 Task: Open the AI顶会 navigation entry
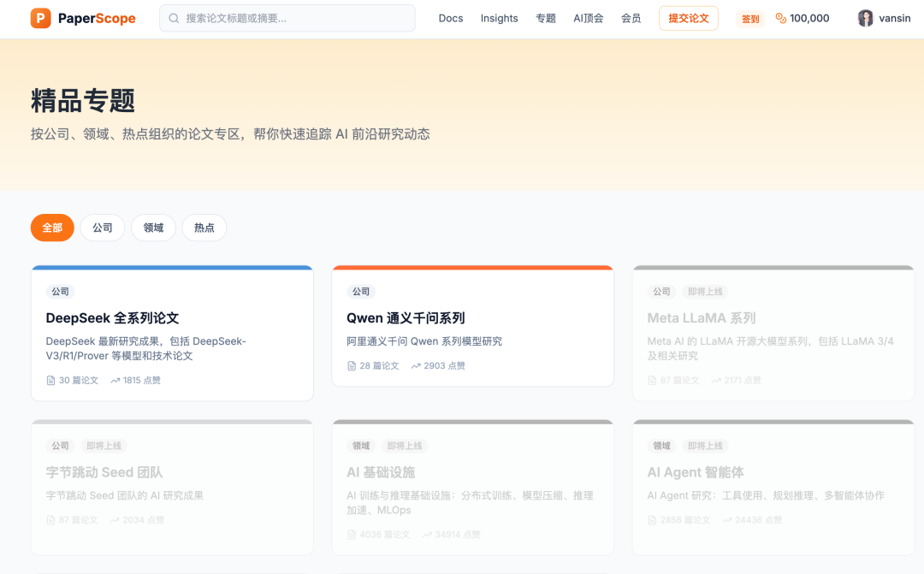click(588, 18)
